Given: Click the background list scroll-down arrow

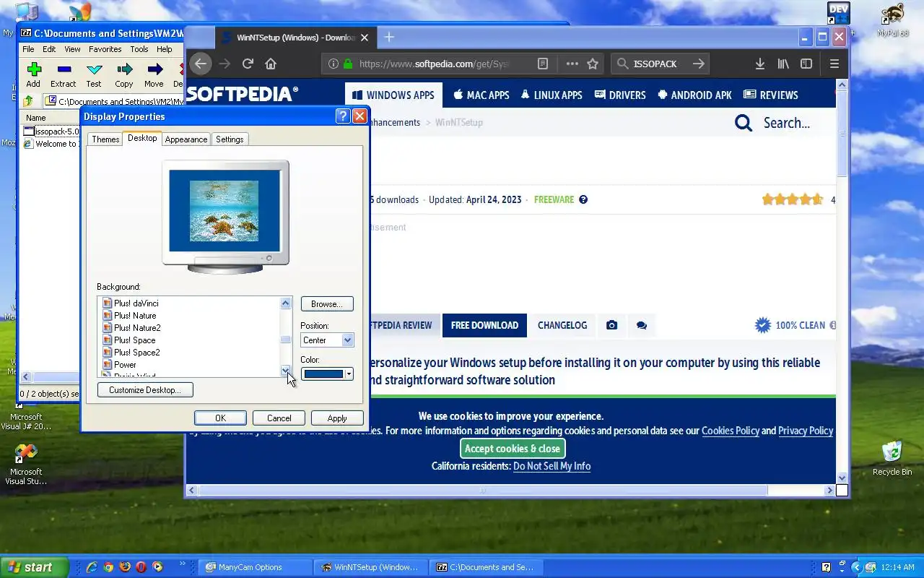Looking at the screenshot, I should coord(286,371).
